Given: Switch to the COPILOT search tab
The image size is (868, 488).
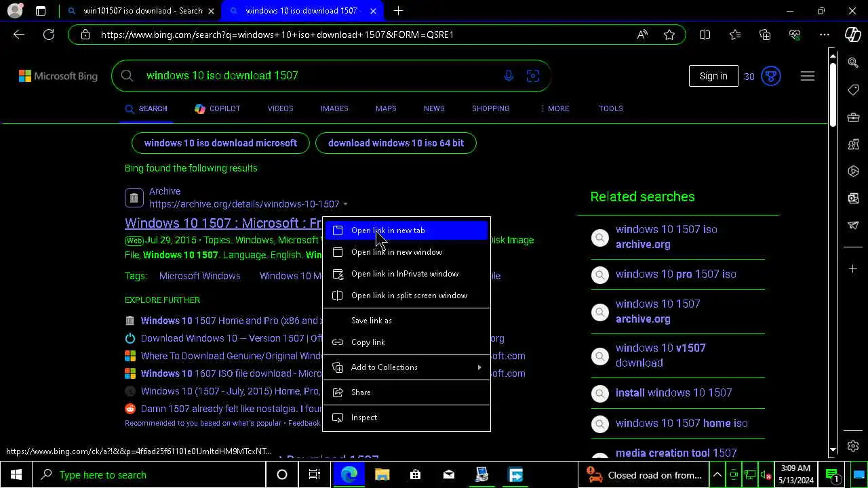Looking at the screenshot, I should tap(217, 108).
